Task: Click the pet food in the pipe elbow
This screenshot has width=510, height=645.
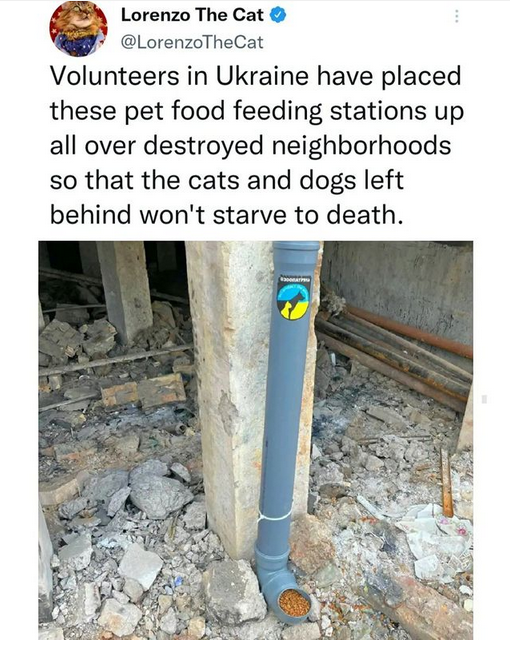Action: tap(294, 603)
